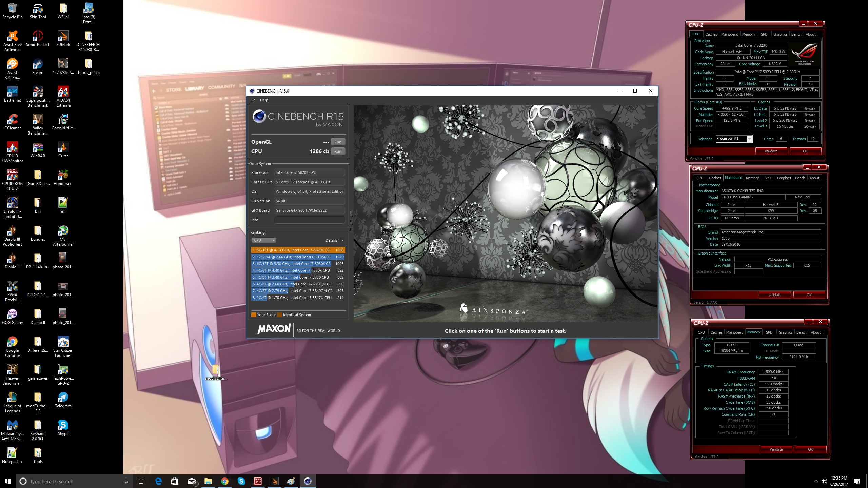Open the Action Center notifications icon
The height and width of the screenshot is (488, 868).
(x=857, y=481)
